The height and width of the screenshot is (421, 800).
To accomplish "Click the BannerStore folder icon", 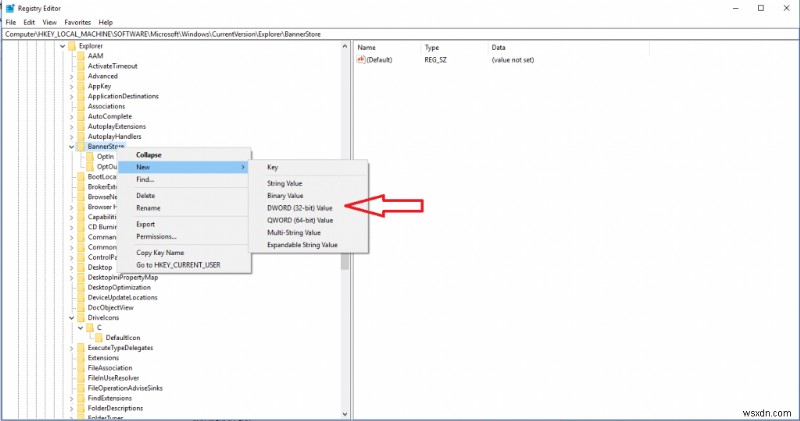I will click(81, 147).
